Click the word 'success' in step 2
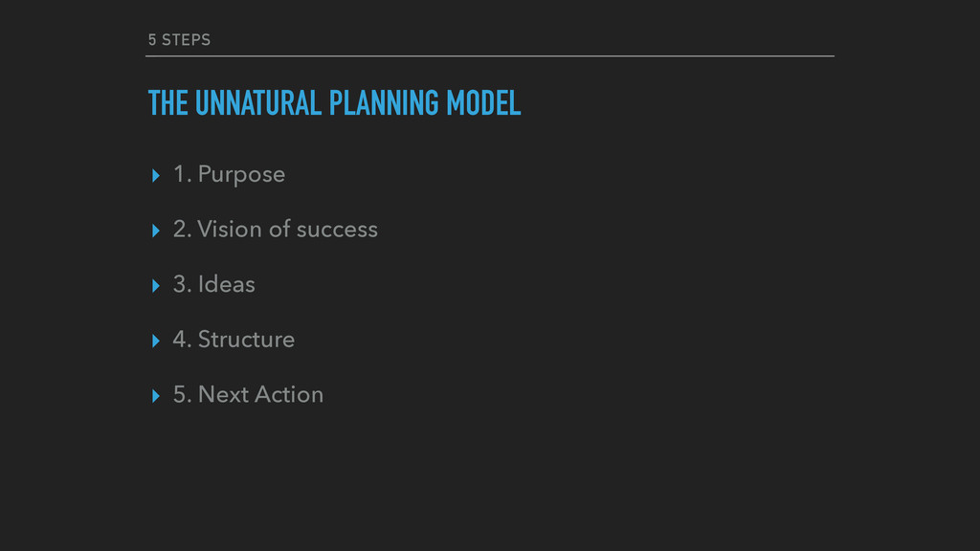980x551 pixels. tap(337, 230)
